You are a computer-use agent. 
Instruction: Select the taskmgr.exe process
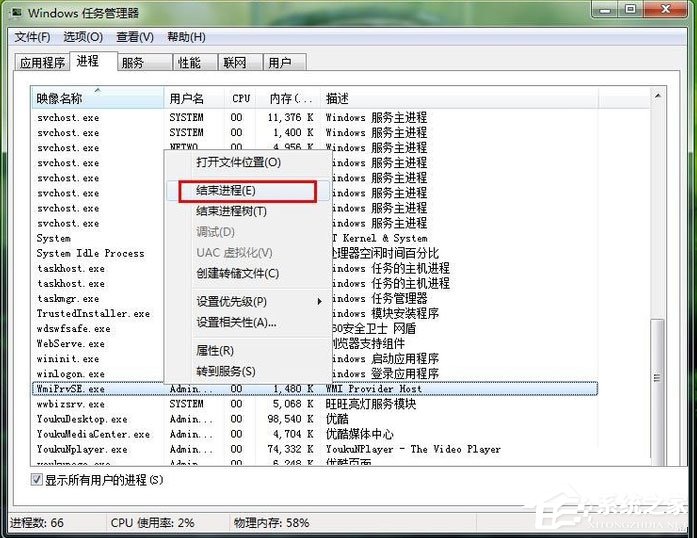point(68,299)
